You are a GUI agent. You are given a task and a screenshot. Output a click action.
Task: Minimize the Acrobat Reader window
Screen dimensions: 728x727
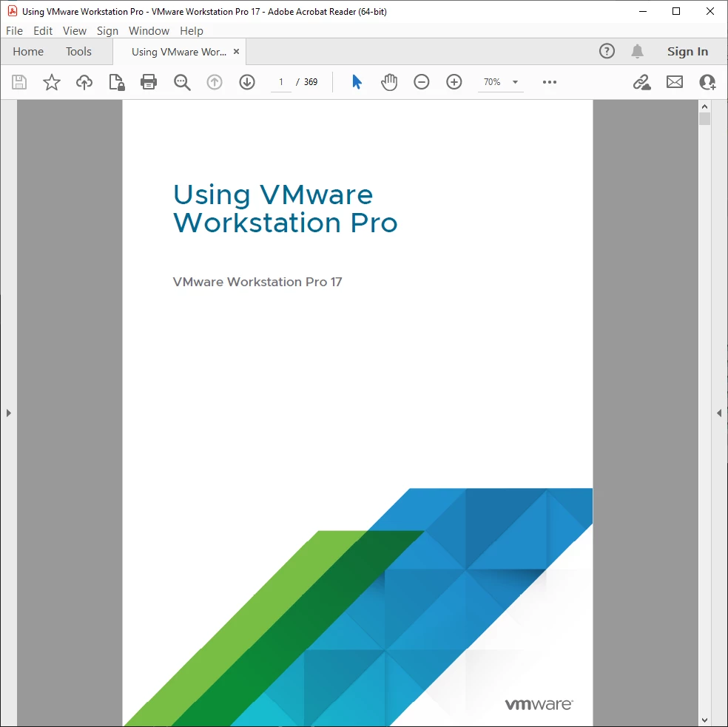[643, 11]
